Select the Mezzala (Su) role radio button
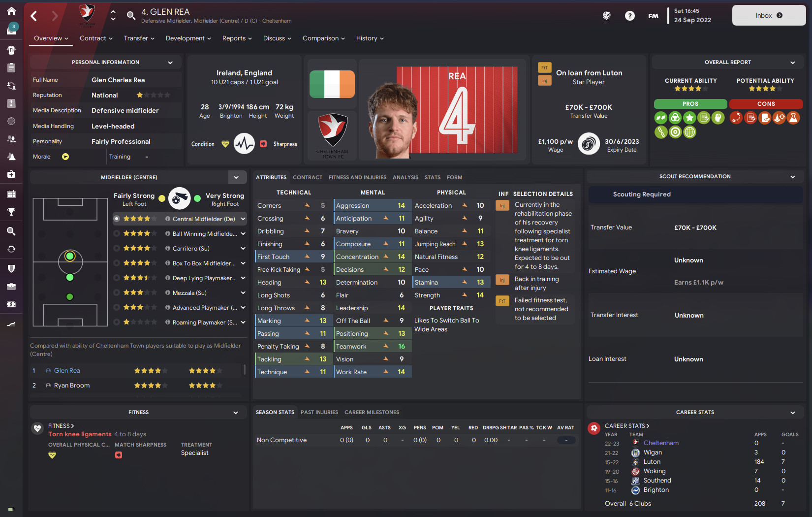The image size is (812, 517). pos(117,292)
